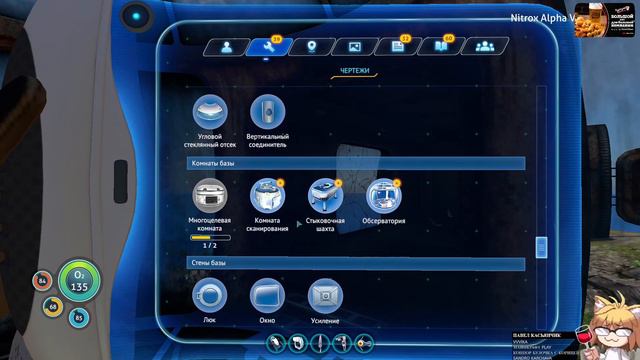Image resolution: width=640 pixels, height=360 pixels.
Task: Open the Inventory tab with person icon
Action: click(227, 47)
